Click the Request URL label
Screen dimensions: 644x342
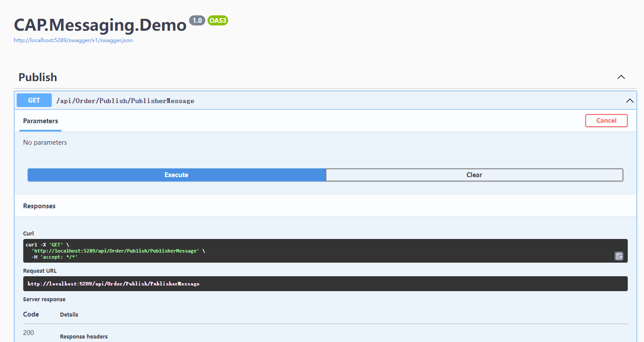click(x=40, y=271)
